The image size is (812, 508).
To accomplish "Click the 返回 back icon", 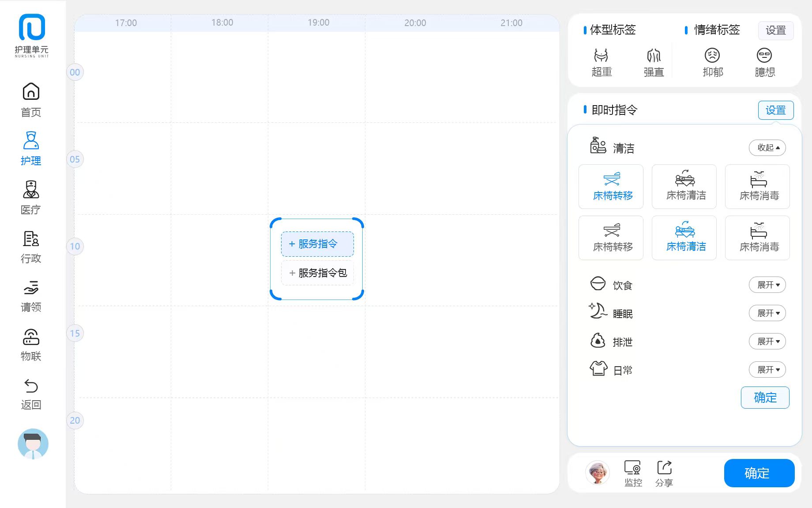I will pos(31,393).
